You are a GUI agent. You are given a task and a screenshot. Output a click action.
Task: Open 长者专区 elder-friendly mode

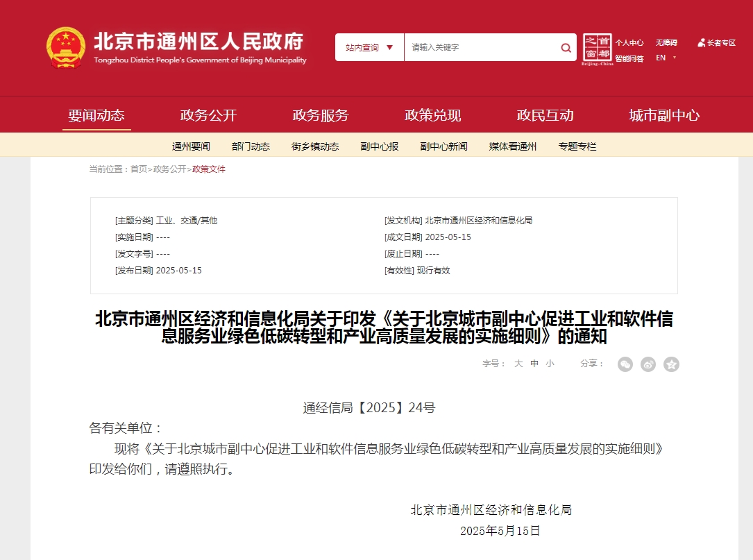717,43
